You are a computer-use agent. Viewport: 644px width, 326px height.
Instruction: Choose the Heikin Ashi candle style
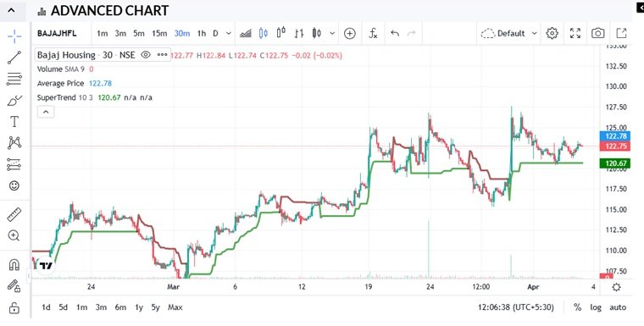(317, 33)
